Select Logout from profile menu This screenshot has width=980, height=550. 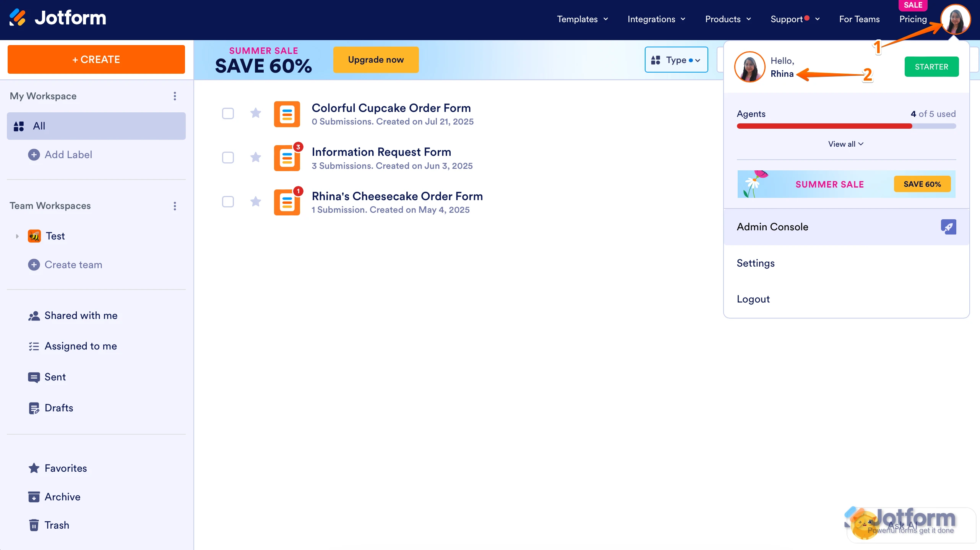point(846,299)
